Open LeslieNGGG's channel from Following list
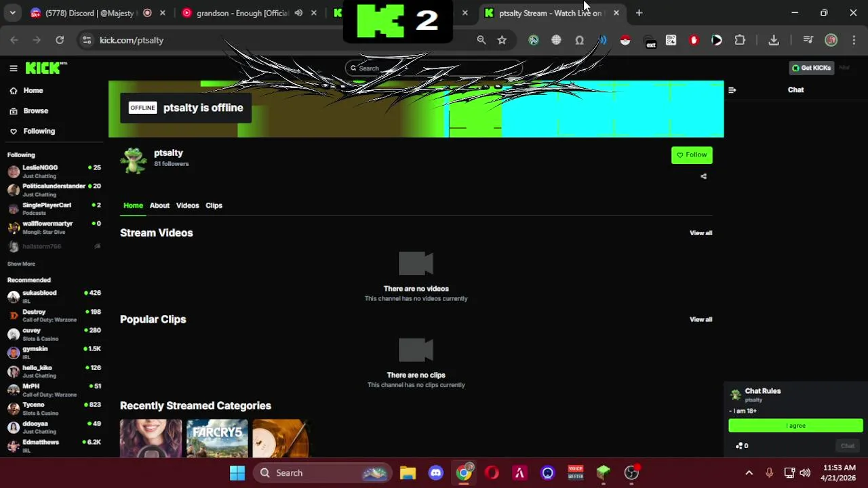The image size is (868, 488). [54, 171]
